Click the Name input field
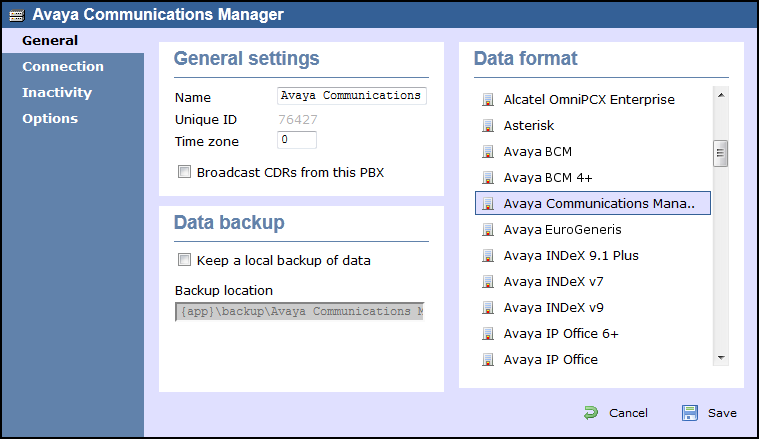The image size is (759, 439). coord(352,96)
